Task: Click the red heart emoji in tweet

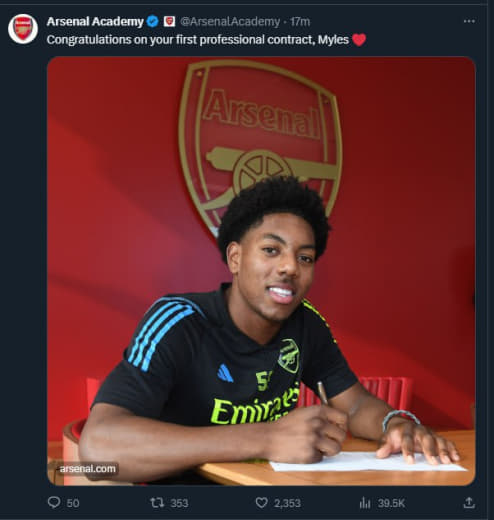Action: 359,40
